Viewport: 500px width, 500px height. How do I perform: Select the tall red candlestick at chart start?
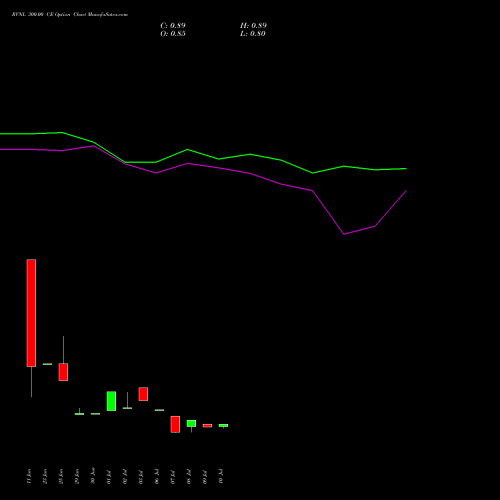pos(31,313)
